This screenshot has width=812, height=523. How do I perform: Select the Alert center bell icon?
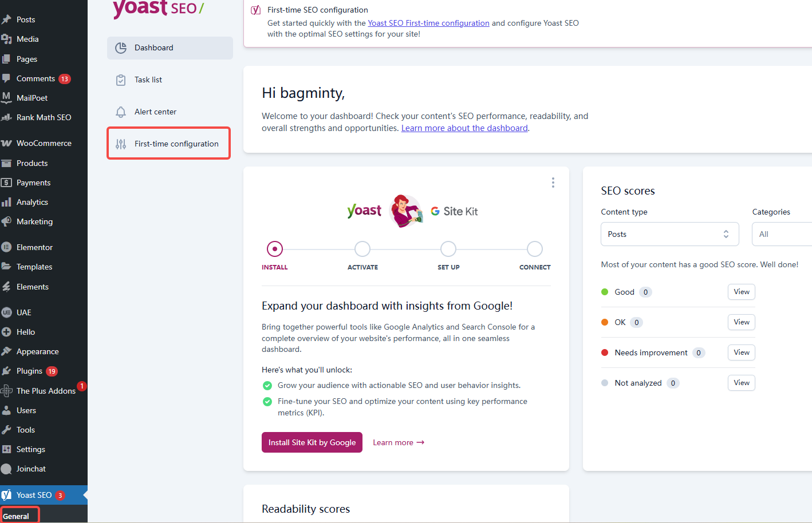coord(121,112)
